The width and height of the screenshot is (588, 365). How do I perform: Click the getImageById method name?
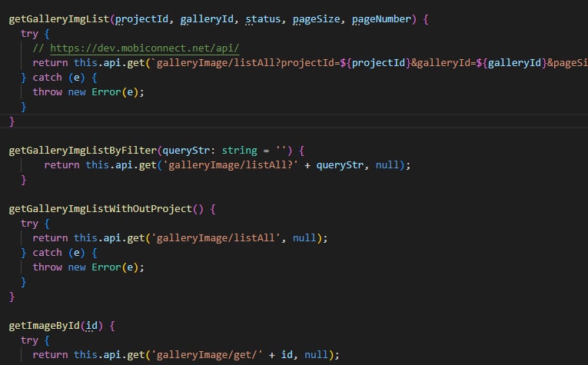point(45,326)
